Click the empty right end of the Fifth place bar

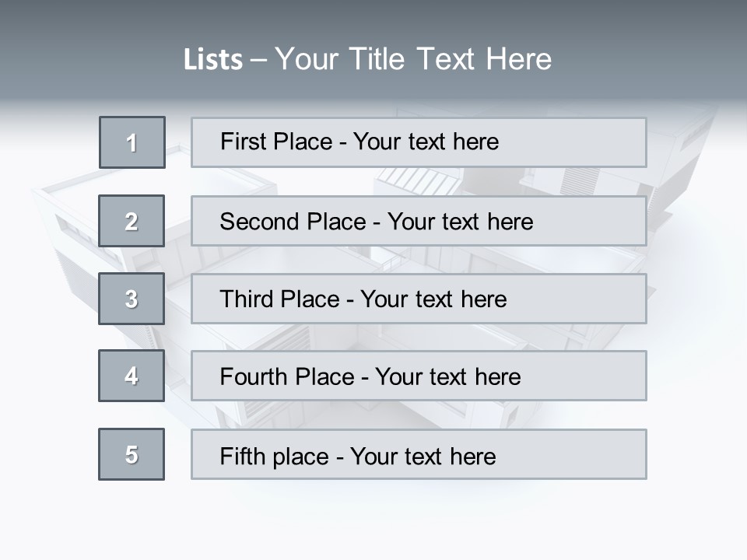(591, 454)
